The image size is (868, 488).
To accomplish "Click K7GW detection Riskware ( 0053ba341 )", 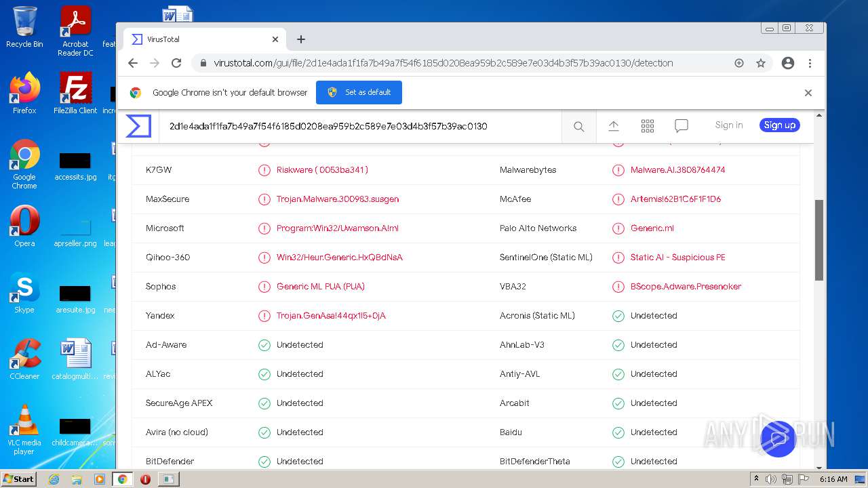I will point(322,170).
